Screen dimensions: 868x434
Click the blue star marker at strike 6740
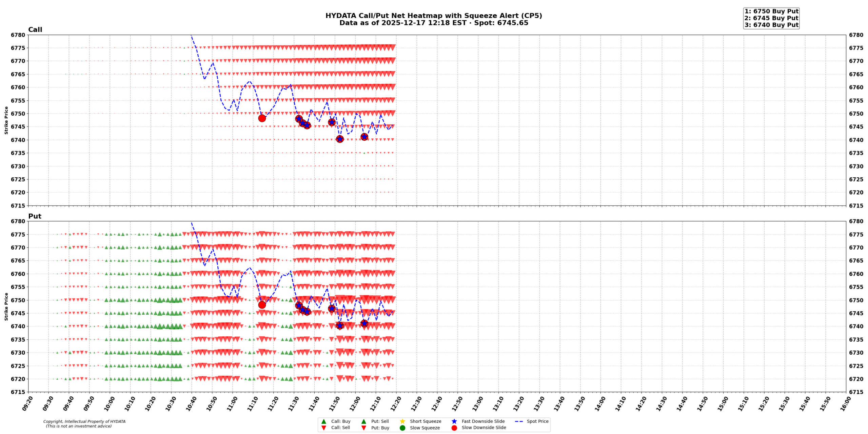tap(339, 139)
